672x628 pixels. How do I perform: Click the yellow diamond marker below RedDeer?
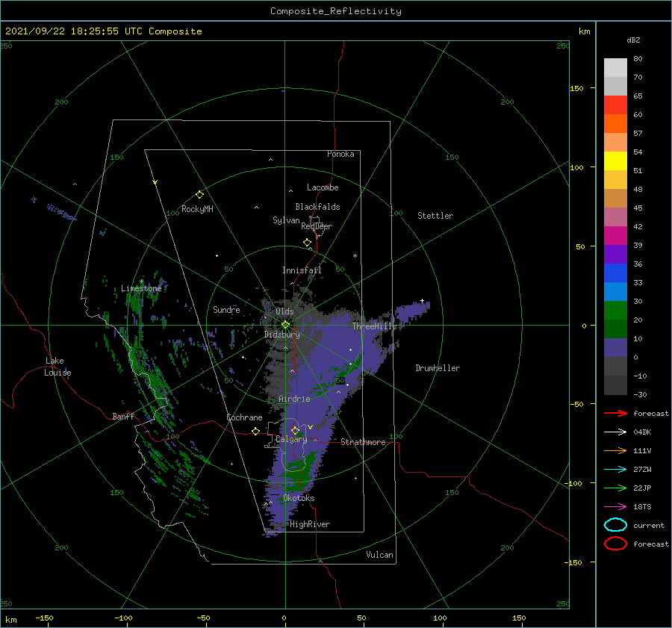307,243
